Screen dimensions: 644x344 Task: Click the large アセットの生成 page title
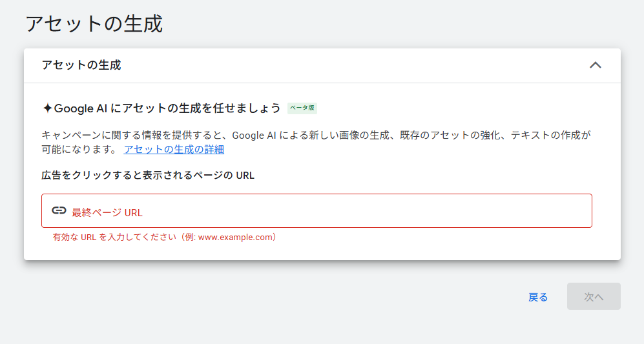click(x=94, y=24)
